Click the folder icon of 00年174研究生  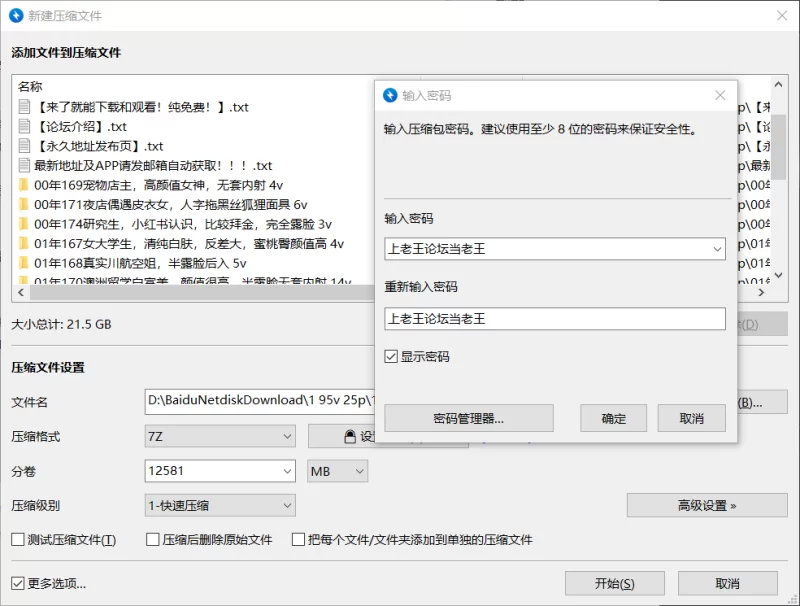click(23, 224)
